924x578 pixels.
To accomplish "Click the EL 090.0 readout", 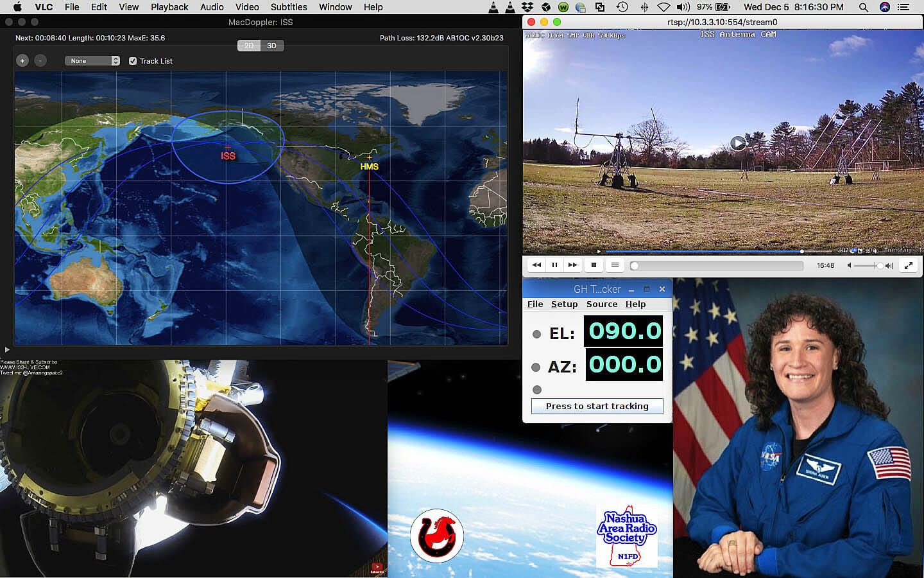I will [x=624, y=331].
